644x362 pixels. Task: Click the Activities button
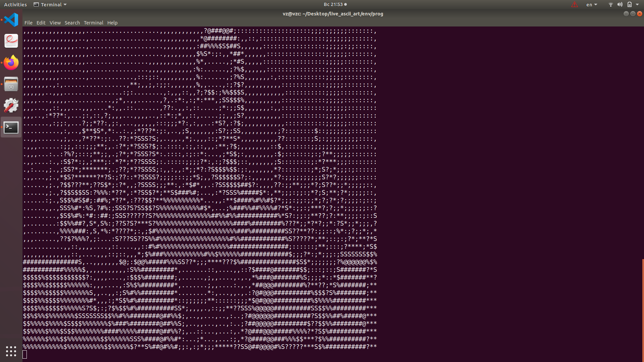[15, 5]
